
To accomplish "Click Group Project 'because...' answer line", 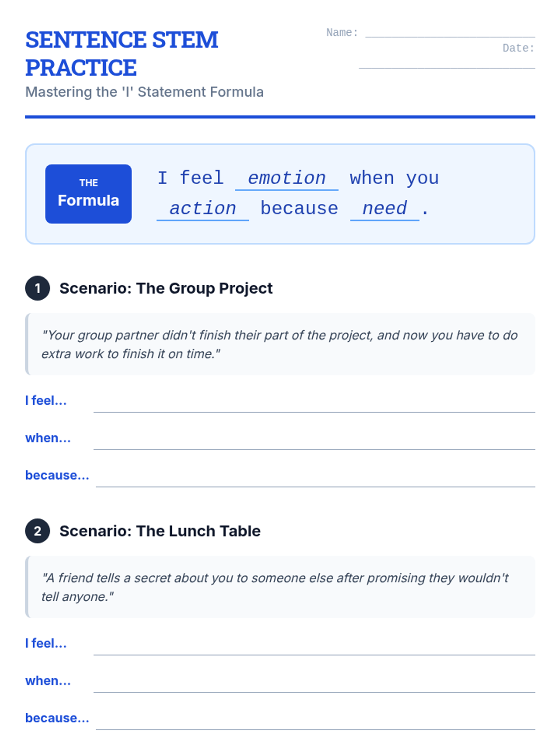I will pyautogui.click(x=315, y=479).
